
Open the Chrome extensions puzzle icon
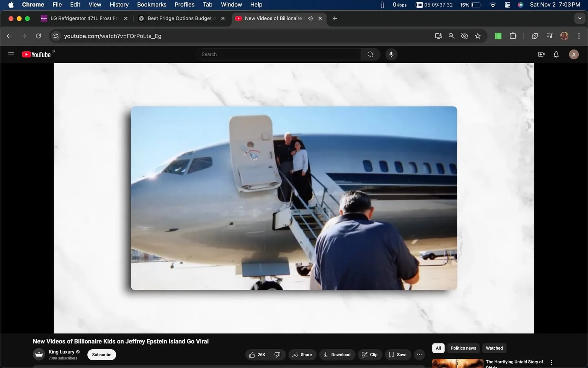click(x=513, y=36)
